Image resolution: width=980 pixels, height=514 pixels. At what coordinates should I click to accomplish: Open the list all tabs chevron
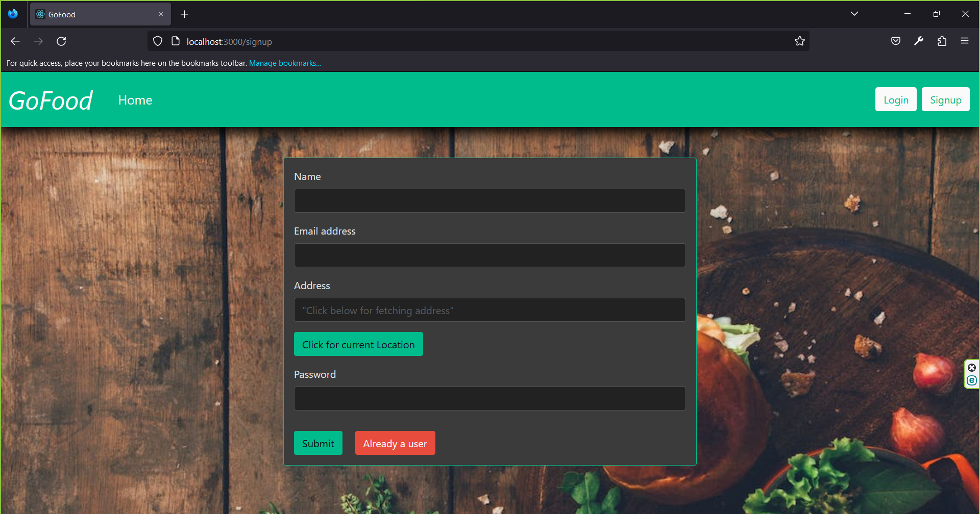coord(854,14)
